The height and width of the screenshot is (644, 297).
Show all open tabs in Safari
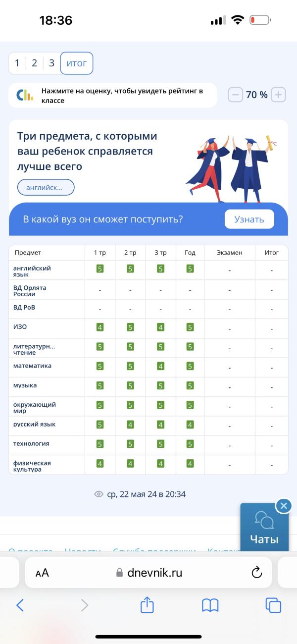pos(273,605)
